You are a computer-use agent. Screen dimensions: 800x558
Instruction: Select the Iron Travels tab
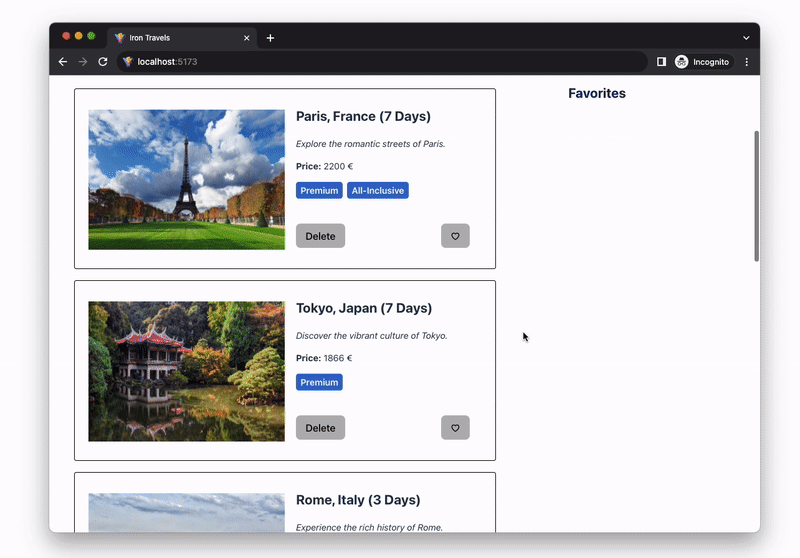pyautogui.click(x=170, y=38)
